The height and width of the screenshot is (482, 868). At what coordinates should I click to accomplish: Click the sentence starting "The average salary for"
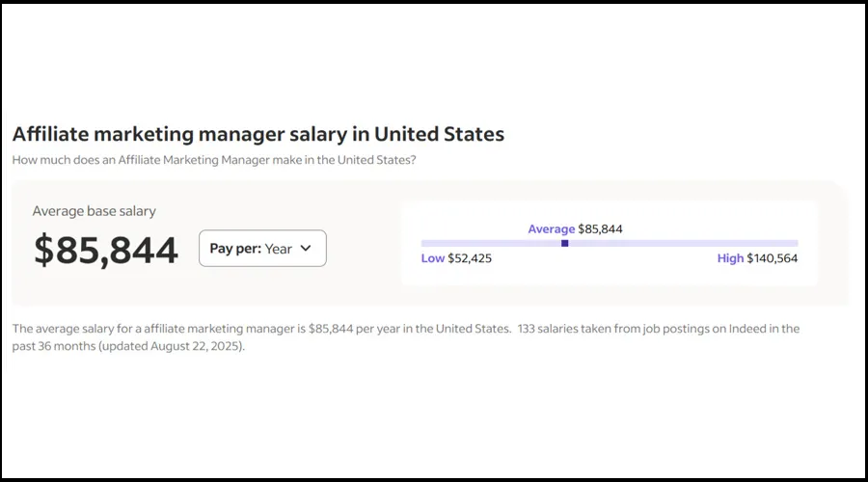click(260, 329)
